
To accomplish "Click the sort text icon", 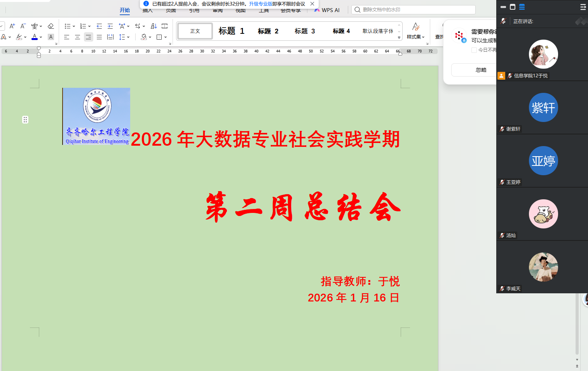I will [x=154, y=26].
